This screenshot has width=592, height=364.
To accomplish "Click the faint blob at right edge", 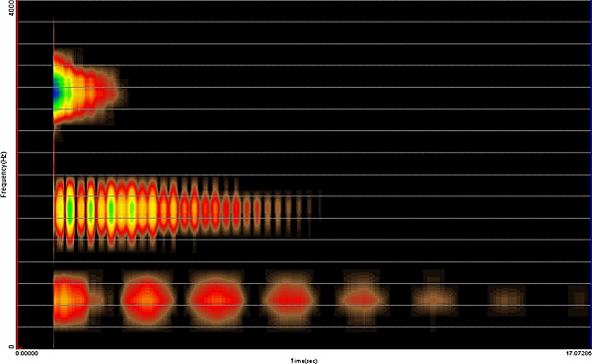I will coord(580,301).
